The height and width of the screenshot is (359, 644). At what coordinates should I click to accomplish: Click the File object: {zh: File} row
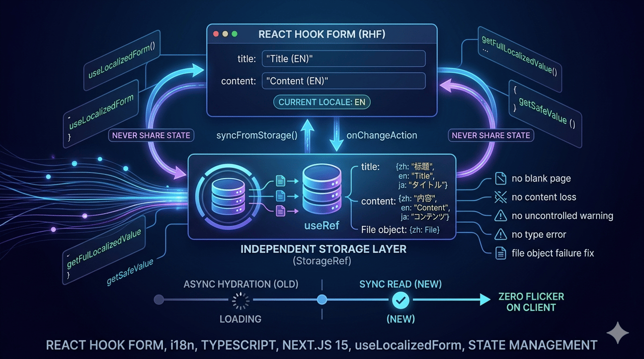[x=400, y=230]
